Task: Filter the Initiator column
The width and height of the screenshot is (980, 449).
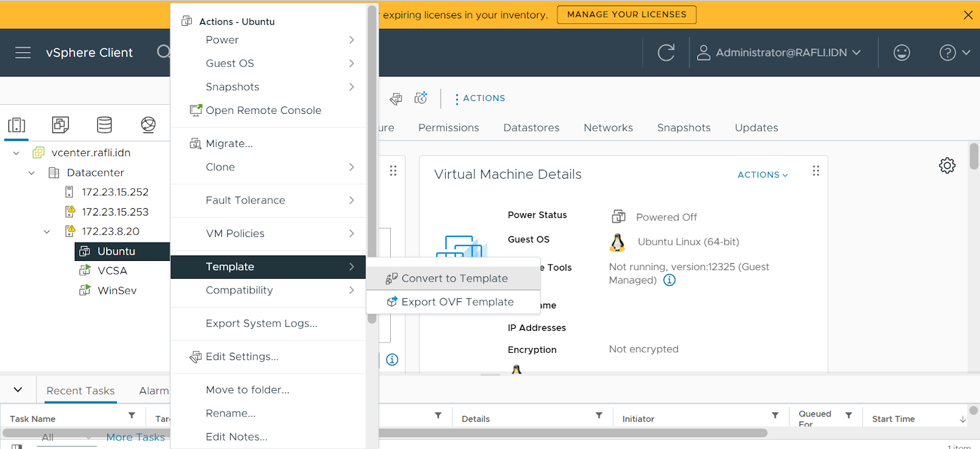Action: [x=775, y=416]
